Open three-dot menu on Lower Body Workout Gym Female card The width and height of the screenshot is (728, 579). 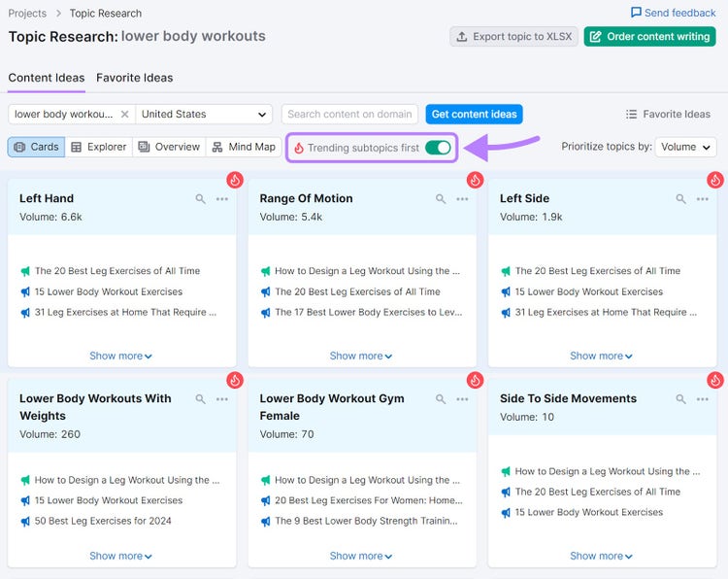[462, 399]
